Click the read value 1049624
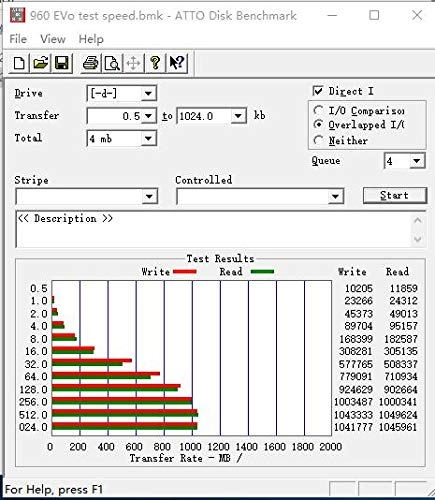 pyautogui.click(x=398, y=415)
